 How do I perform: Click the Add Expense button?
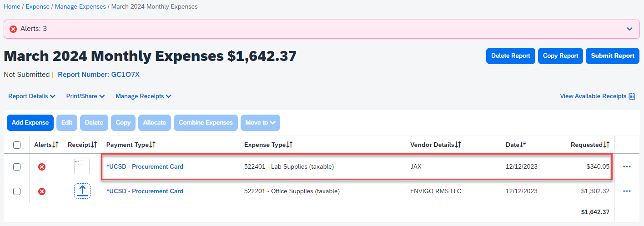30,123
